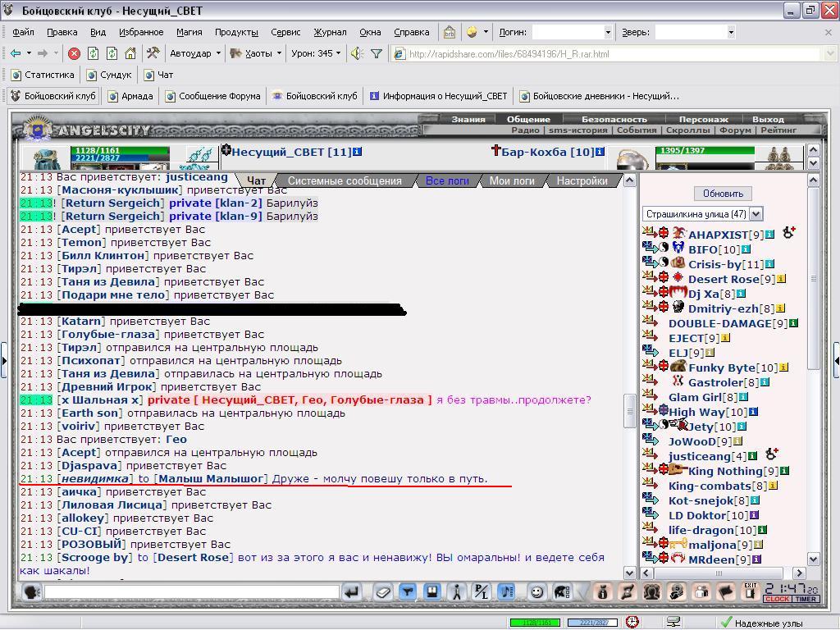Open info icon beside Бар-Кохба [10]
Screen dimensions: 840x630
point(600,152)
